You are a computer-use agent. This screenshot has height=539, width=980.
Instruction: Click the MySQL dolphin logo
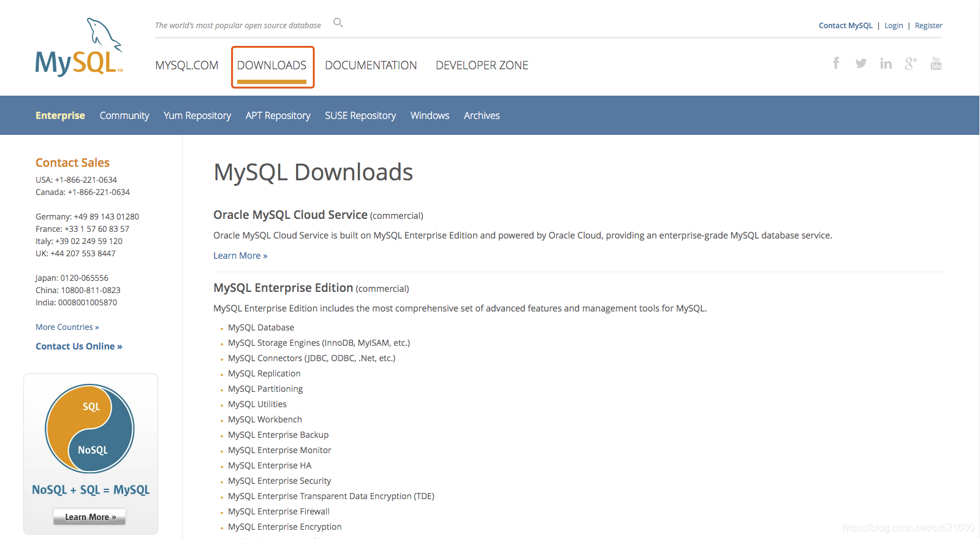coord(79,47)
